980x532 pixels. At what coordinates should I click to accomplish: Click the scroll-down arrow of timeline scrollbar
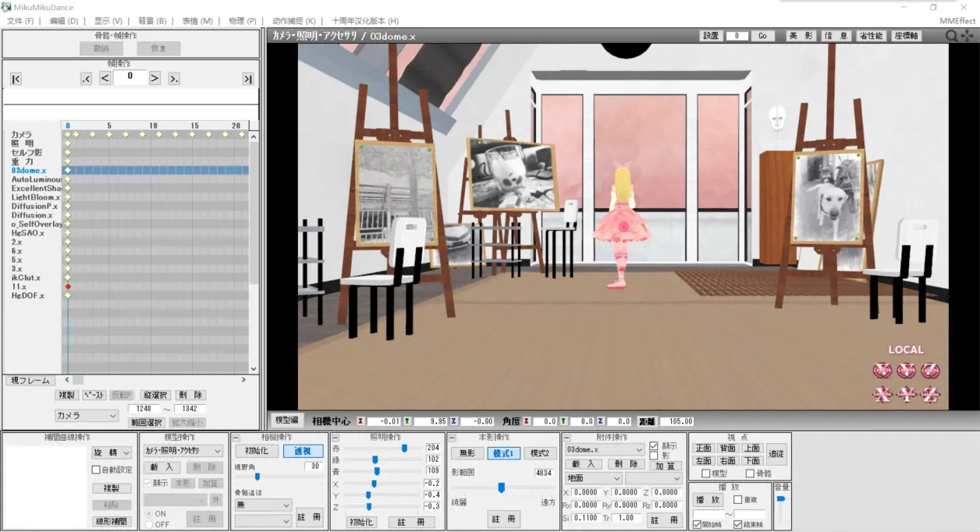pos(254,368)
